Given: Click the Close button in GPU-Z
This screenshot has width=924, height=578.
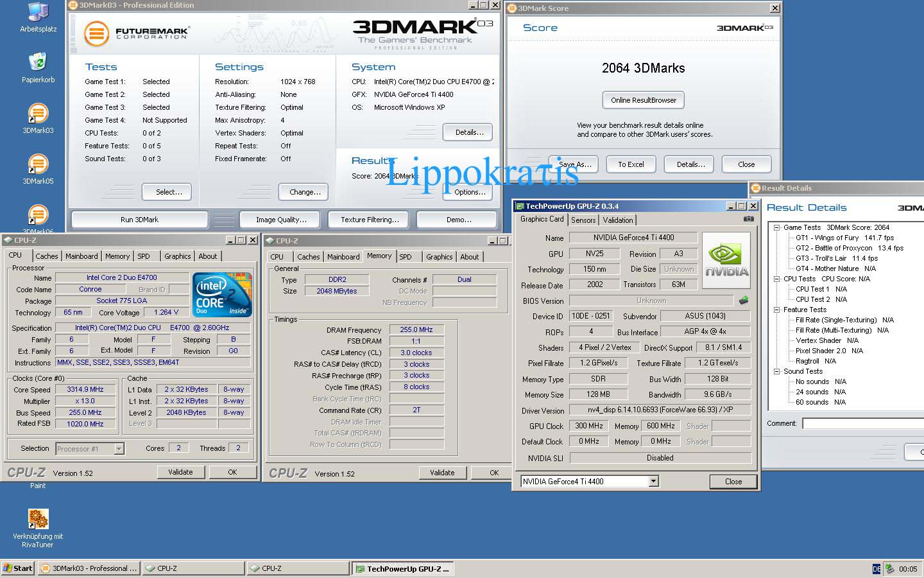Looking at the screenshot, I should tap(733, 482).
